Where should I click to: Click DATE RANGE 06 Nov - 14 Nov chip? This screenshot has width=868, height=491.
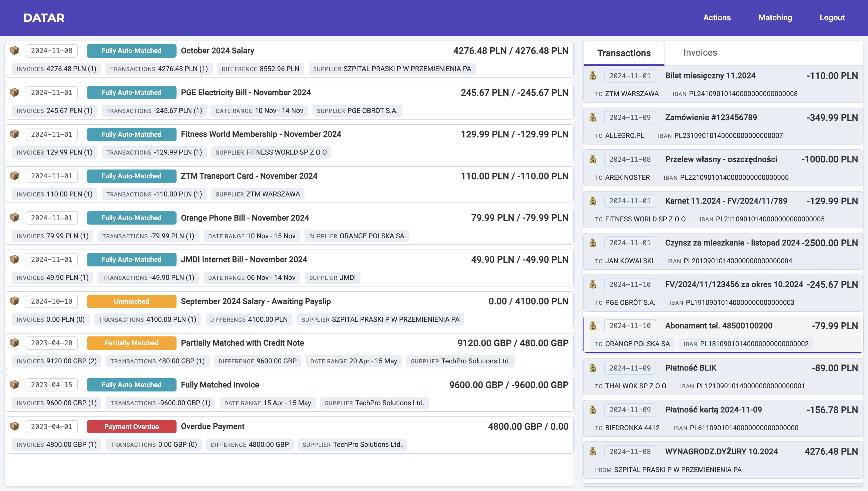251,278
